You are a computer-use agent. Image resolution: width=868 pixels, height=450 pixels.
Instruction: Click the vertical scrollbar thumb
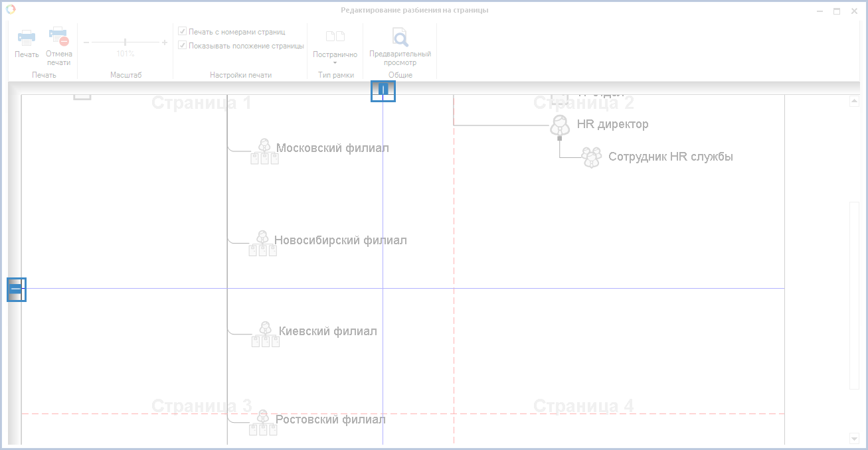pos(855,295)
